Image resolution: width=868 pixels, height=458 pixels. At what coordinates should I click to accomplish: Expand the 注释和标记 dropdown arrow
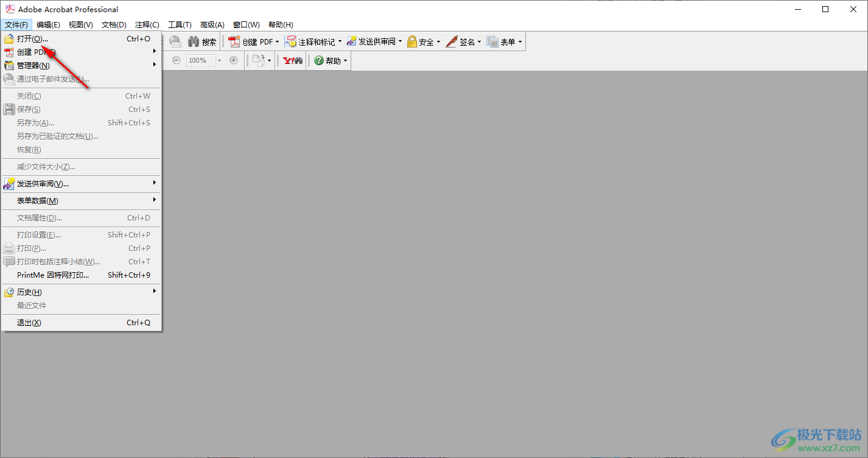click(340, 42)
